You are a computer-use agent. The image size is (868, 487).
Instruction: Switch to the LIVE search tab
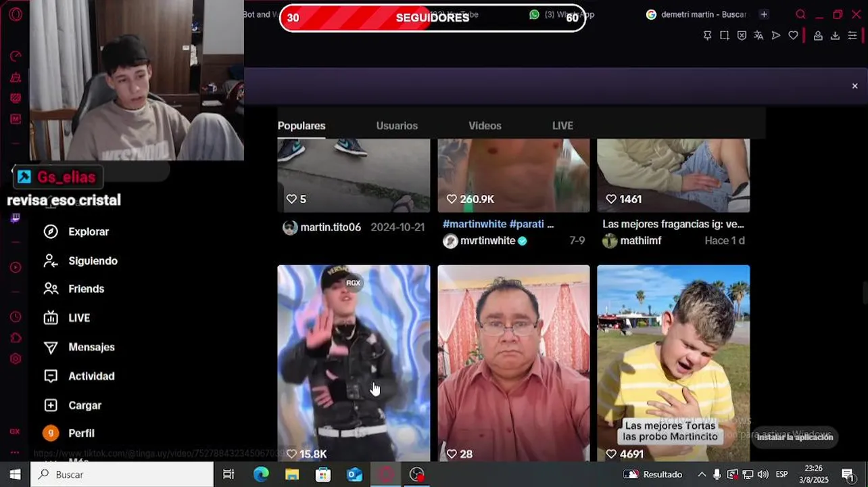[x=562, y=126]
